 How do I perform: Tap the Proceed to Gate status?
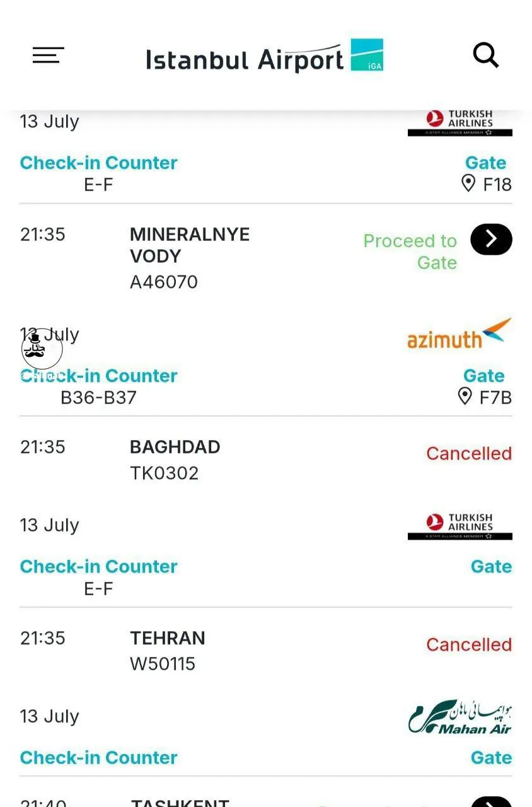410,251
